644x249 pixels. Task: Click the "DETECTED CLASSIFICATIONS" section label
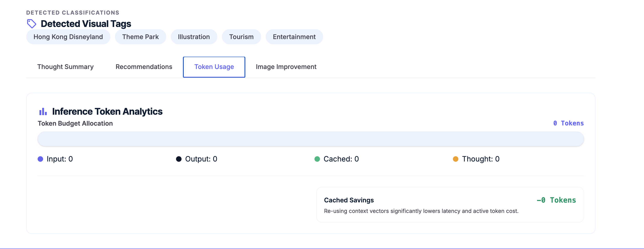coord(73,13)
